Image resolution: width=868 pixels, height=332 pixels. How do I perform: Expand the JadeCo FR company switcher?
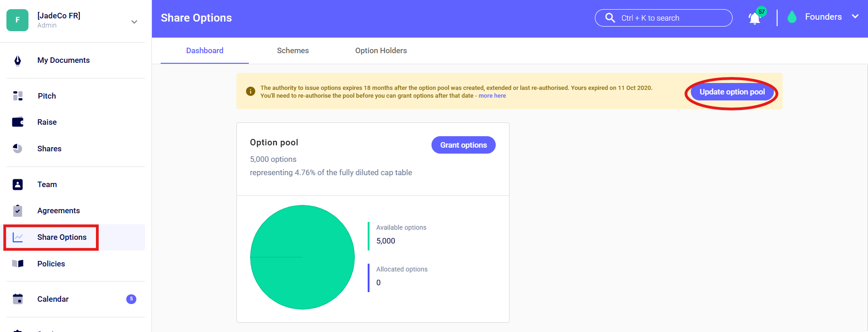(x=134, y=22)
